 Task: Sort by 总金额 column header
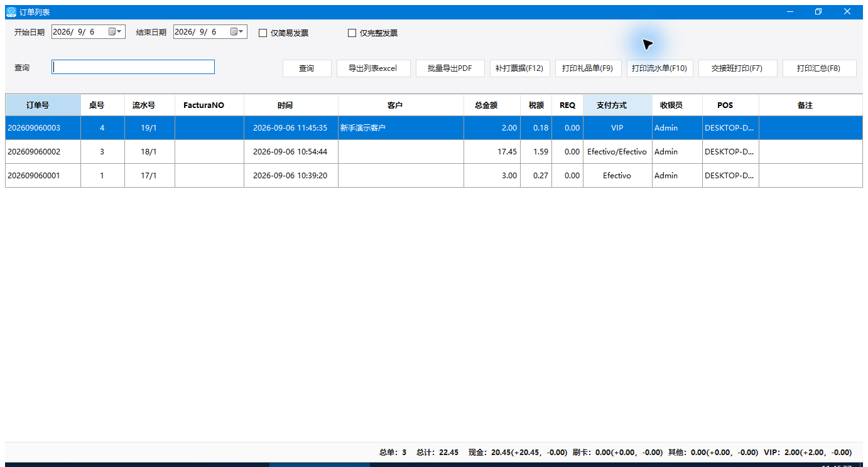point(492,105)
